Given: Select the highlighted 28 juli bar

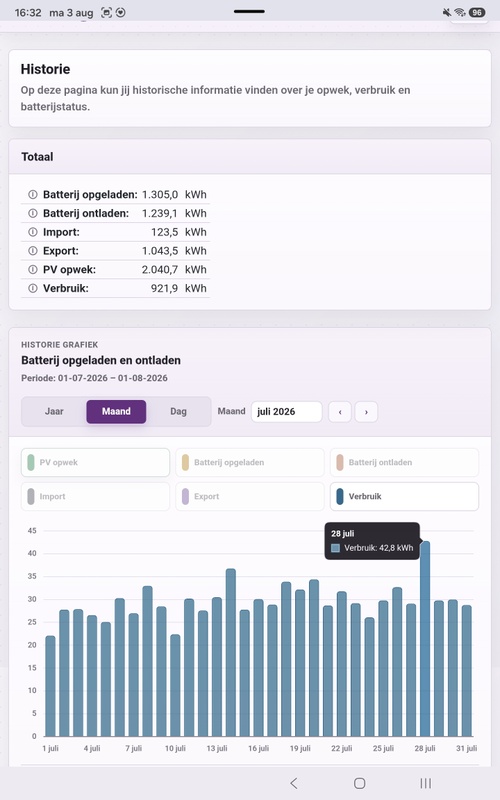Looking at the screenshot, I should (x=425, y=639).
